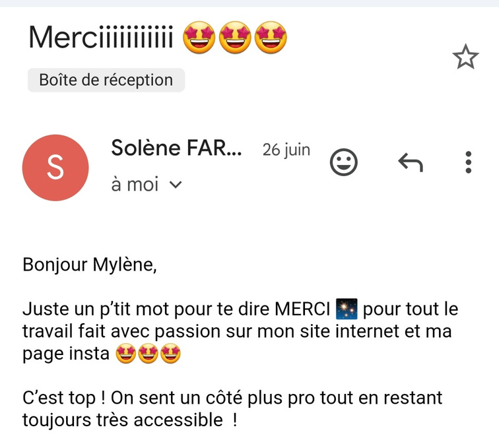The image size is (499, 448).
Task: Click the "toujours très accessible" line
Action: click(x=123, y=420)
